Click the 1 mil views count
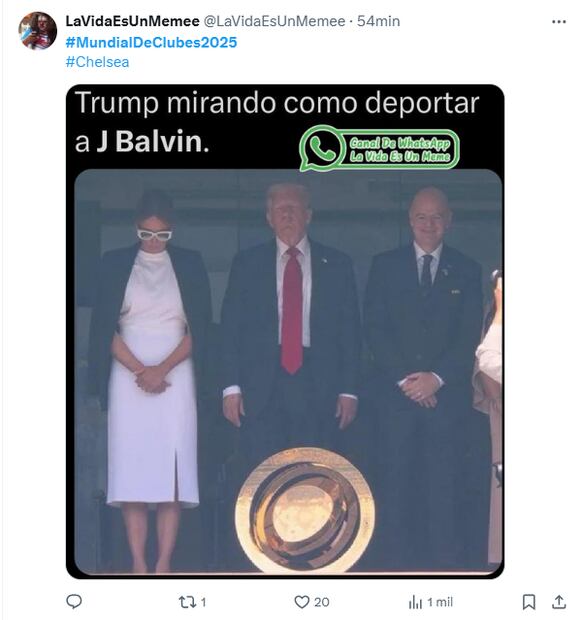Screen dimensions: 582x620 [x=440, y=602]
